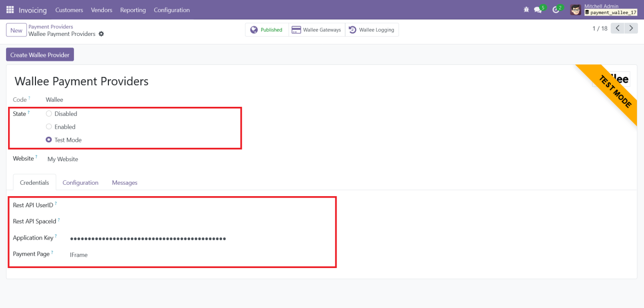The image size is (644, 308).
Task: Click the Mitchell Admin user avatar
Action: click(x=576, y=10)
